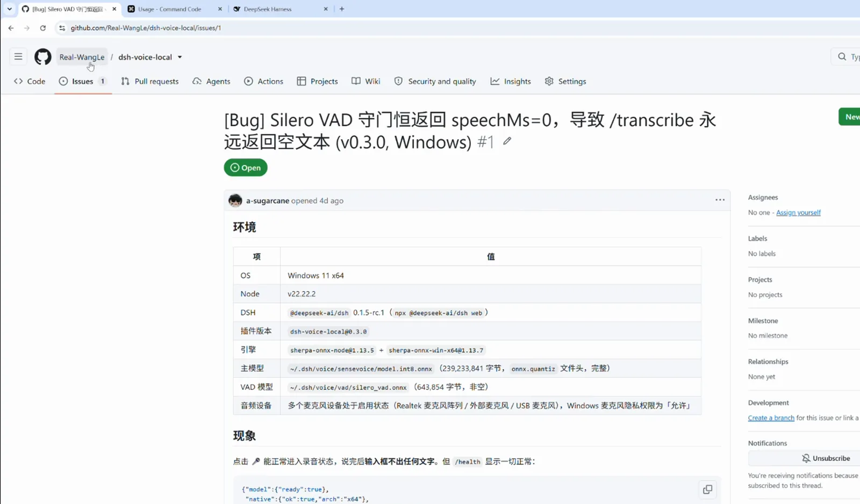Open a-sugarcane's profile avatar
The width and height of the screenshot is (860, 504).
tap(235, 200)
